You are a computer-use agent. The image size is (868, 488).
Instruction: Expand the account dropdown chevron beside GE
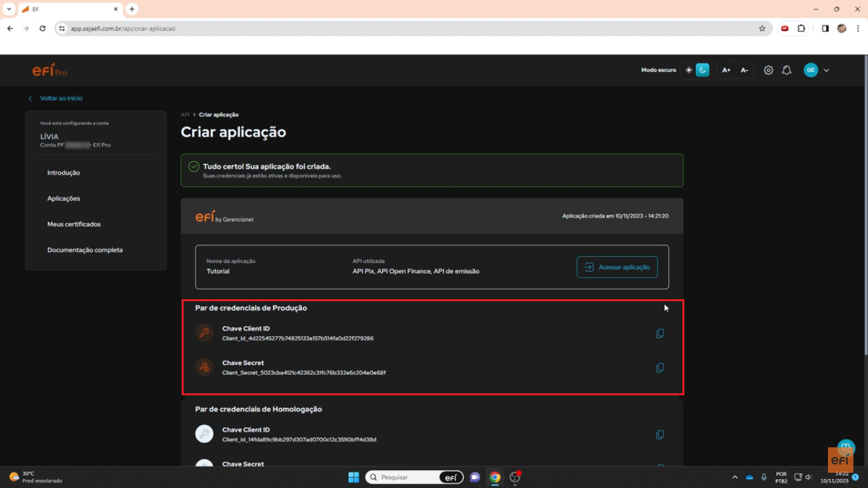(x=826, y=71)
